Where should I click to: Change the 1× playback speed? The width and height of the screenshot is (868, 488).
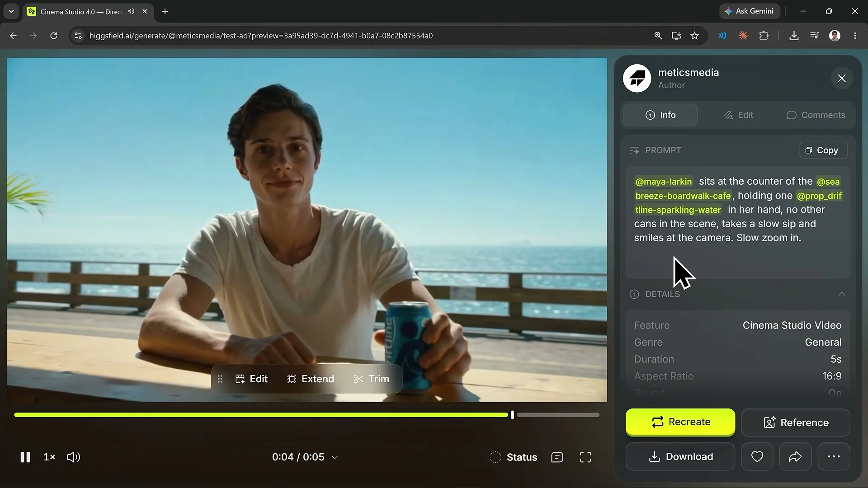click(49, 457)
